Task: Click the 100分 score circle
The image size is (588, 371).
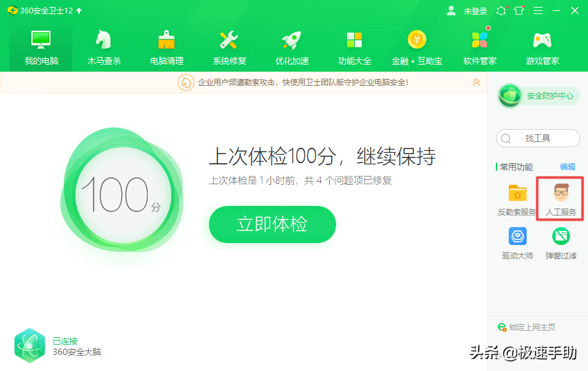Action: pyautogui.click(x=122, y=194)
